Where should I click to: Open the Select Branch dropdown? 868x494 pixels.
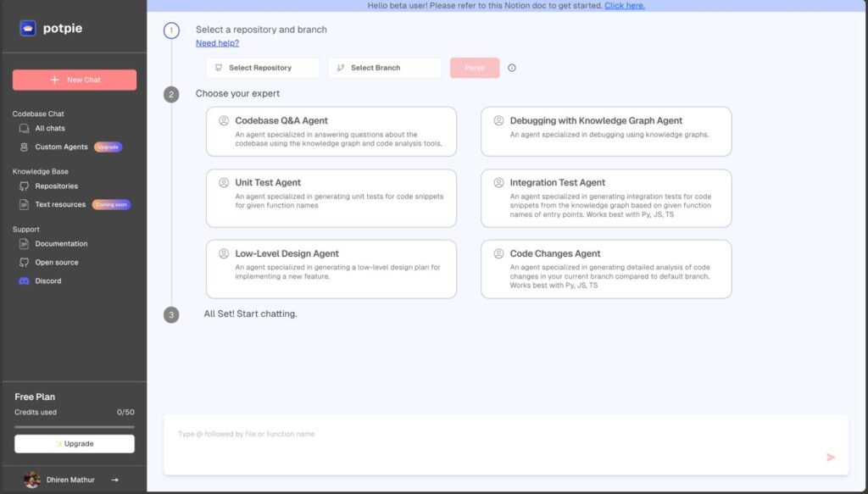[385, 68]
